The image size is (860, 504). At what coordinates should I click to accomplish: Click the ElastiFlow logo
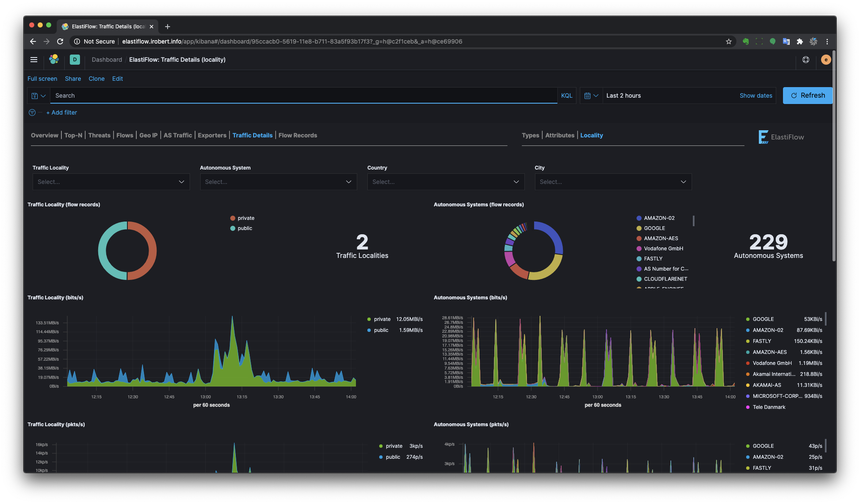coord(781,137)
